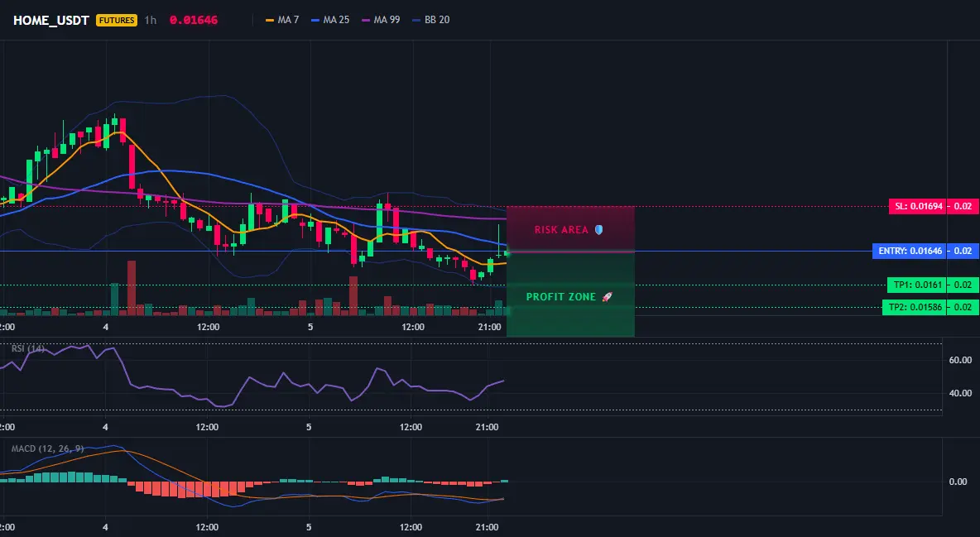Image resolution: width=980 pixels, height=537 pixels.
Task: Click the PROFIT ZONE label text
Action: pyautogui.click(x=561, y=297)
